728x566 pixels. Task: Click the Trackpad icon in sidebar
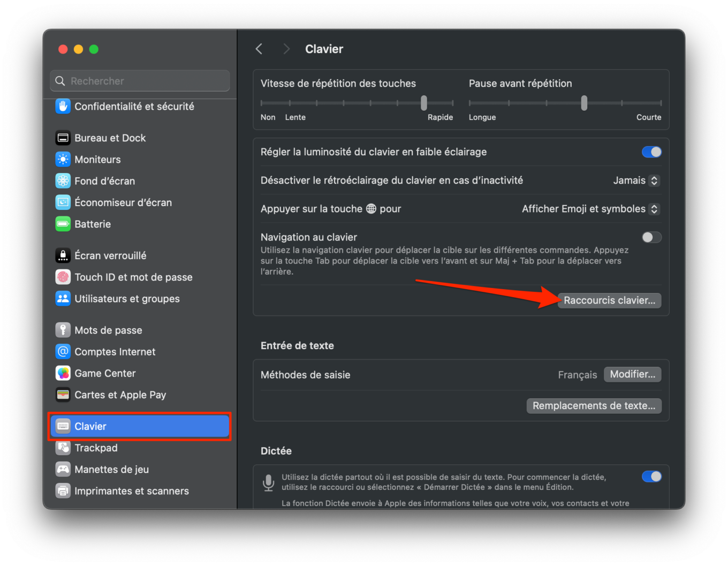point(63,448)
